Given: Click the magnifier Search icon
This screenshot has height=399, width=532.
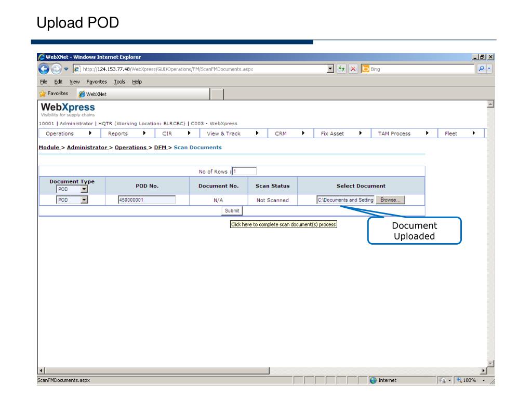Looking at the screenshot, I should tap(481, 69).
